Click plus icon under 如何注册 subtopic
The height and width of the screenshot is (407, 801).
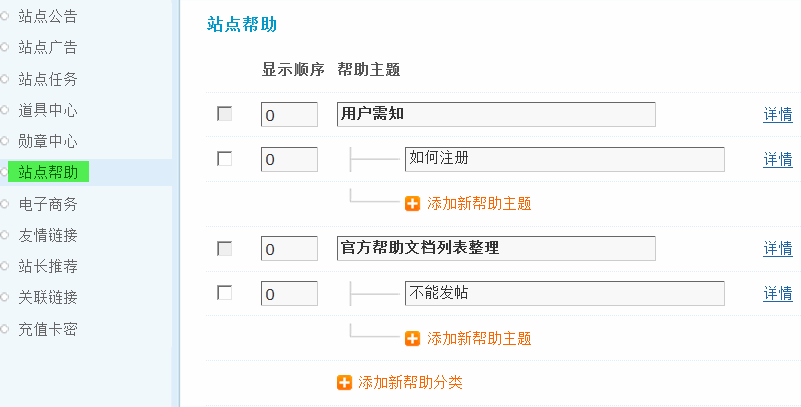click(412, 203)
